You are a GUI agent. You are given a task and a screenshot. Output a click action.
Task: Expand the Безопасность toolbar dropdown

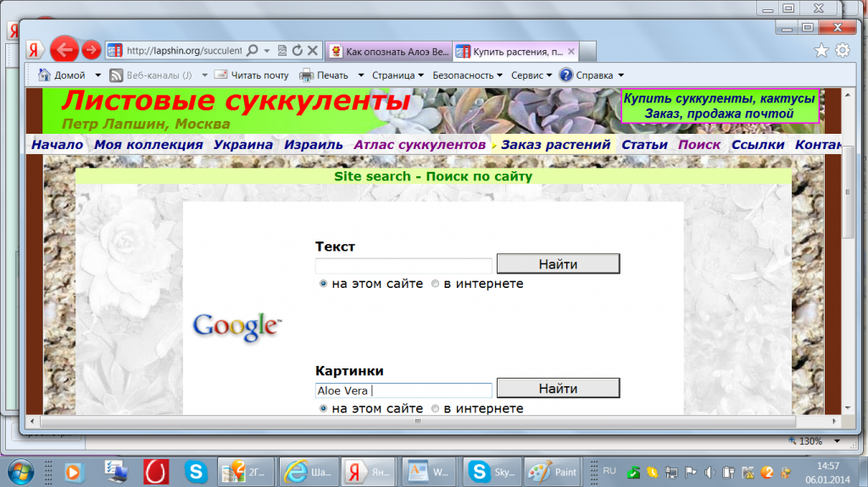(x=467, y=75)
